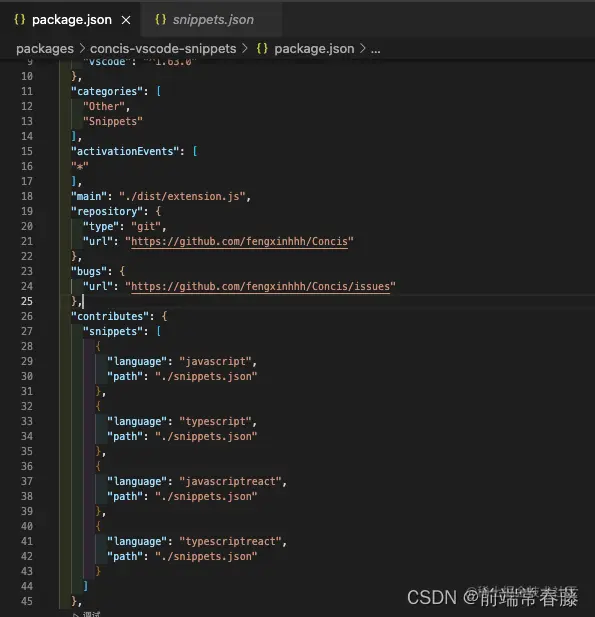Click the 'package.json' breadcrumb item
This screenshot has height=617, width=595.
(314, 49)
